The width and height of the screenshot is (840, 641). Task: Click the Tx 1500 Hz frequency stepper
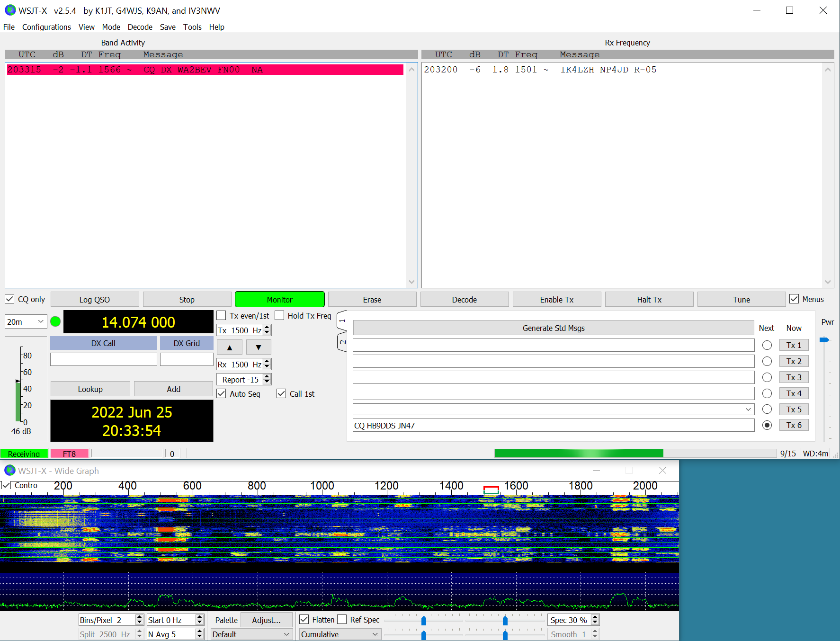(x=267, y=330)
